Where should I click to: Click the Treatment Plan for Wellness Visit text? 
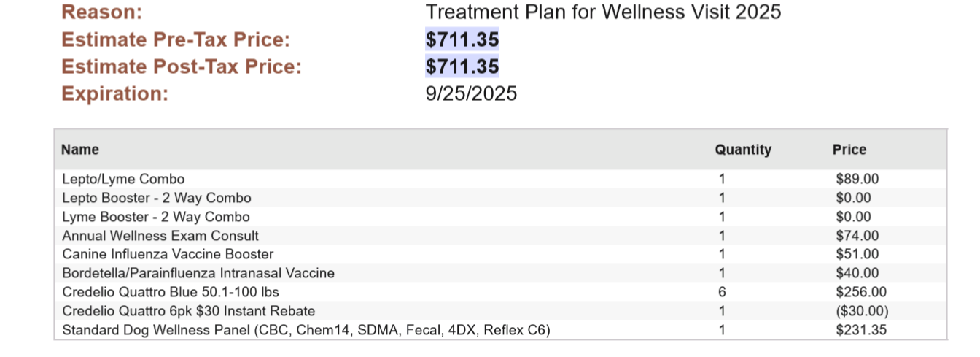click(x=603, y=12)
